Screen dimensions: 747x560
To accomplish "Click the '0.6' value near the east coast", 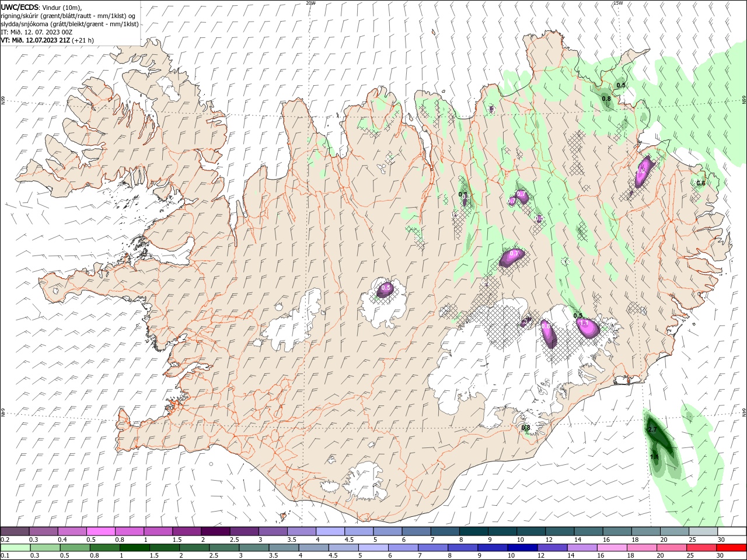I will tap(701, 183).
